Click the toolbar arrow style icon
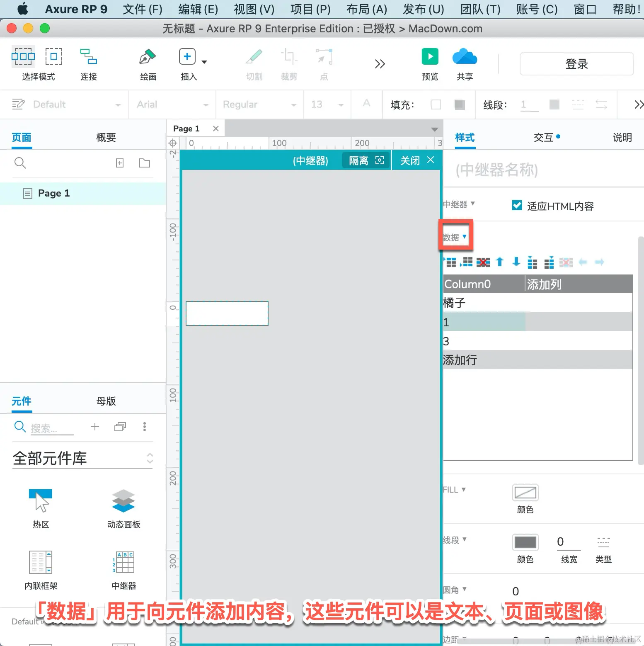The height and width of the screenshot is (646, 644). click(x=601, y=104)
